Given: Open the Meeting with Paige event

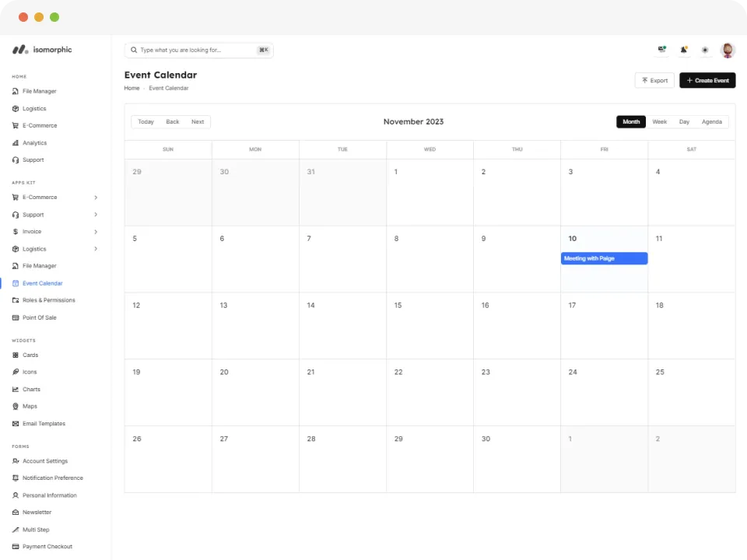Looking at the screenshot, I should click(604, 258).
